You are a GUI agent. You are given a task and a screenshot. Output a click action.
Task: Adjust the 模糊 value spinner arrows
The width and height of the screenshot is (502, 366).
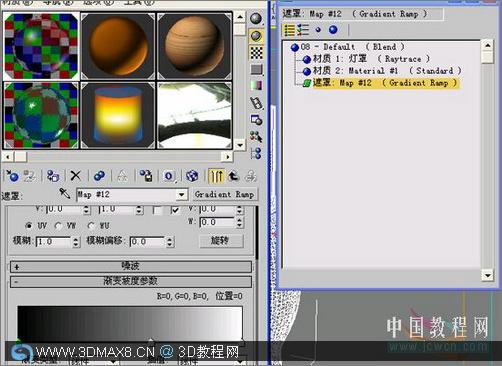(76, 242)
